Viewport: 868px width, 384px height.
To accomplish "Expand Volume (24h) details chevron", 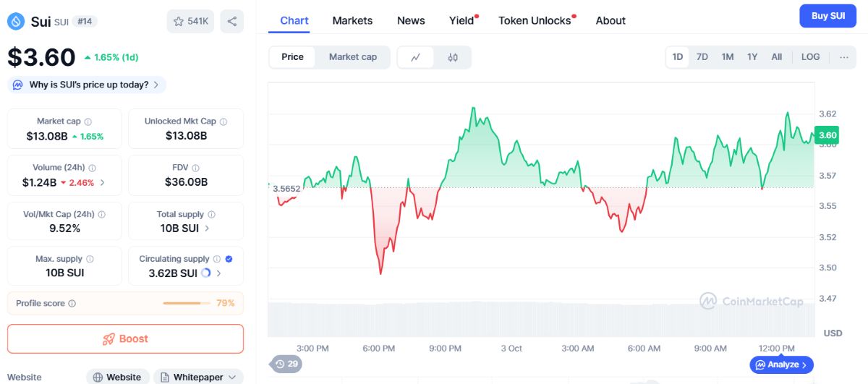I will [102, 182].
